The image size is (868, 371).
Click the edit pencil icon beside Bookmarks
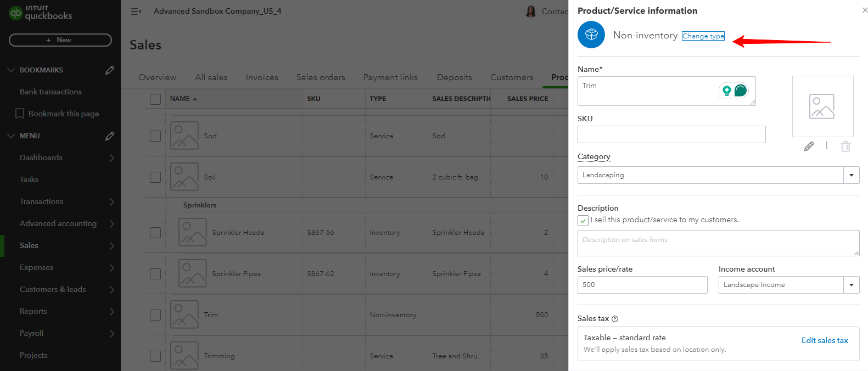[110, 70]
